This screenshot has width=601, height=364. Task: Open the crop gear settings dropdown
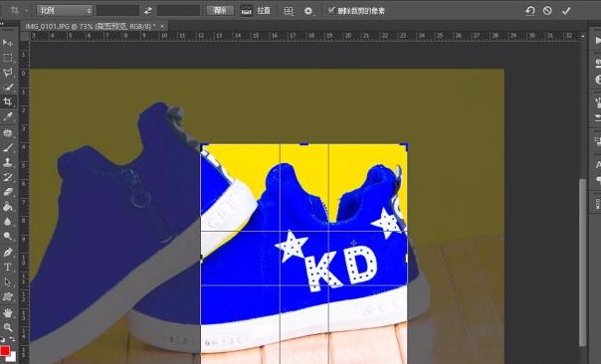(308, 11)
